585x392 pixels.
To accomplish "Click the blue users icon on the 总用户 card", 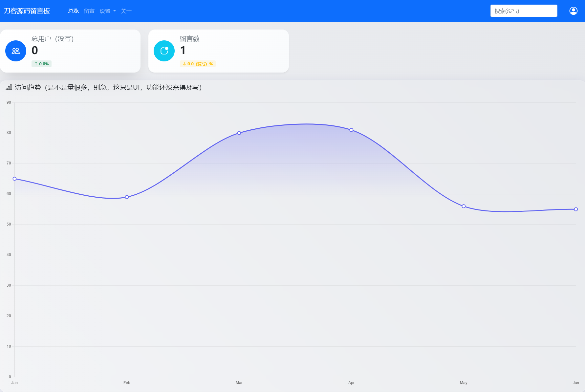I will (15, 51).
